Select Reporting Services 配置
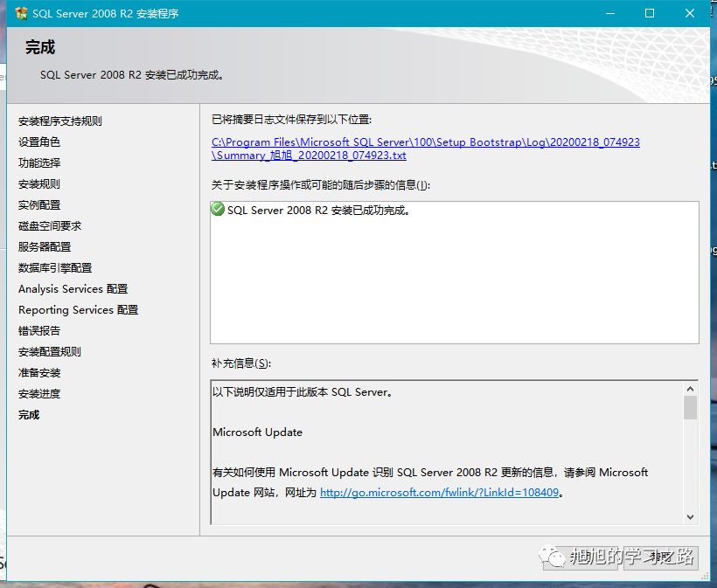The width and height of the screenshot is (717, 588). click(x=76, y=309)
